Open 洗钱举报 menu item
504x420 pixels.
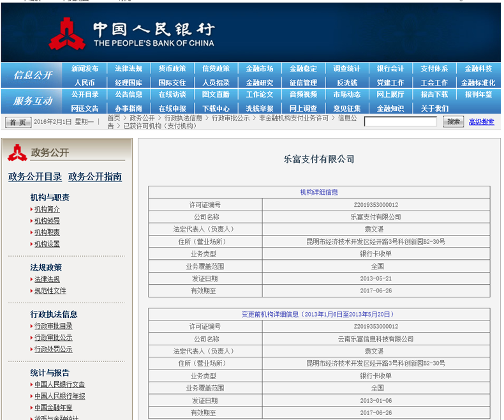click(x=260, y=109)
